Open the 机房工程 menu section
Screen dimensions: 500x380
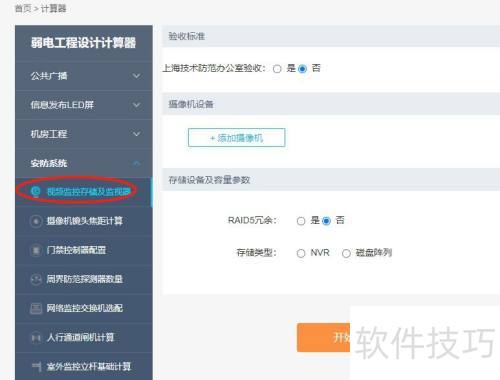(84, 134)
